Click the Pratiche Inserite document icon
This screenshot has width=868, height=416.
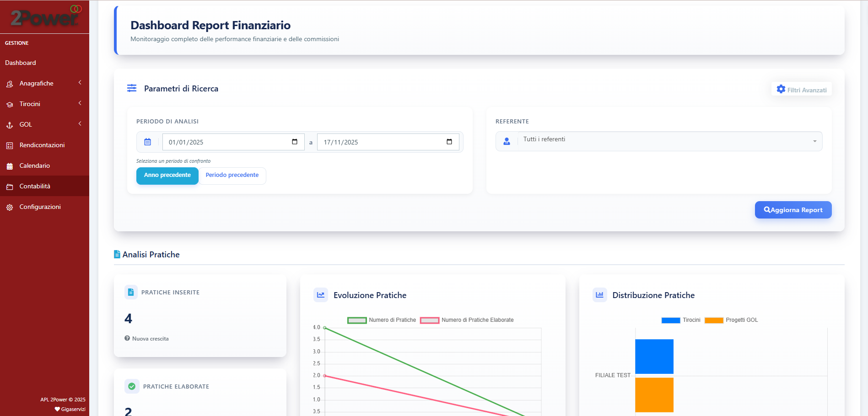(131, 293)
